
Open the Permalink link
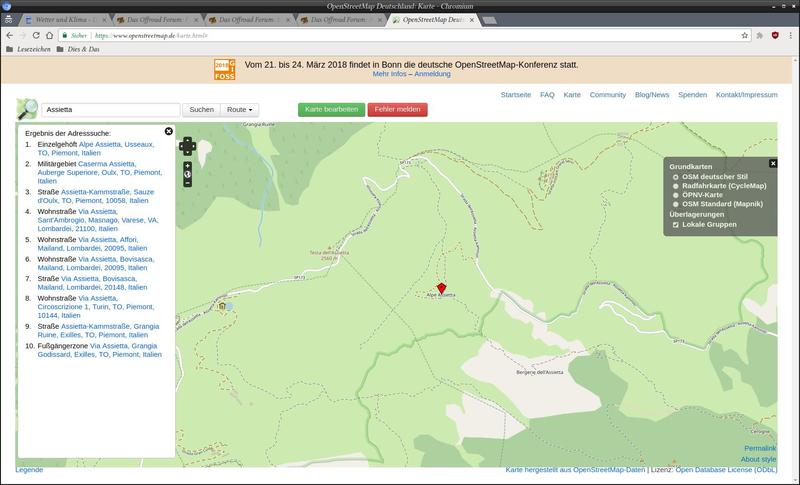(x=760, y=448)
